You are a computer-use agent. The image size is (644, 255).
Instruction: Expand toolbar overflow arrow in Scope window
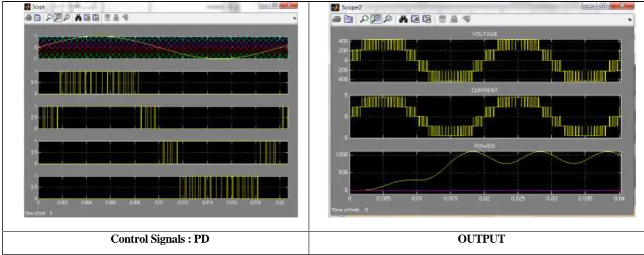295,18
